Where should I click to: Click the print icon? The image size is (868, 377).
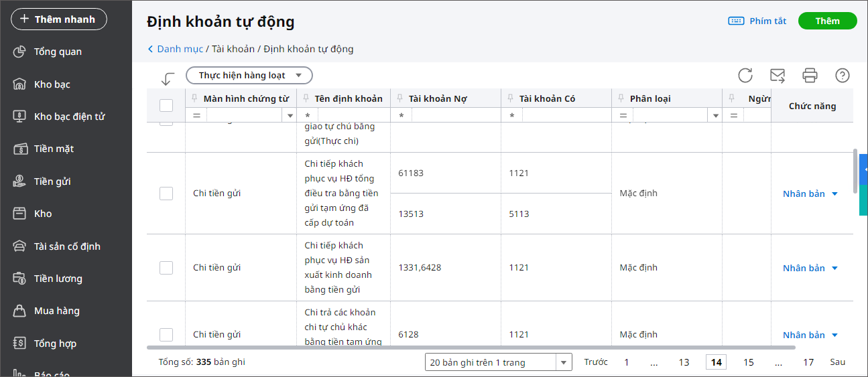(810, 75)
